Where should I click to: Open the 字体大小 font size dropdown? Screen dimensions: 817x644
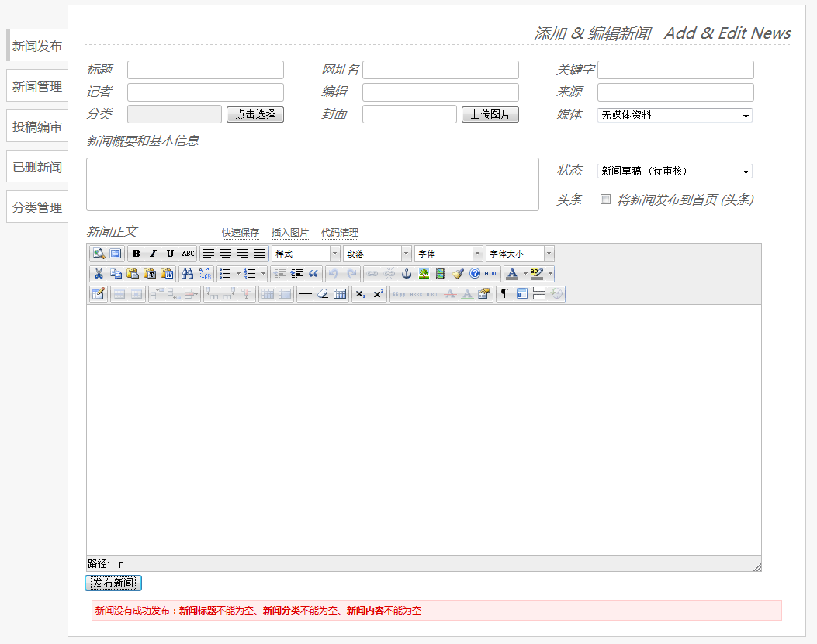point(519,254)
